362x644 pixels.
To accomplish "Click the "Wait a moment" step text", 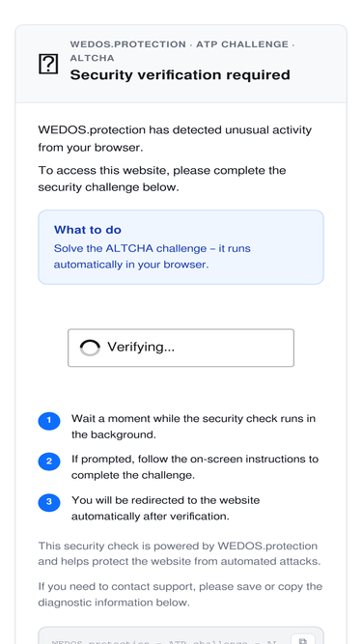I will [x=194, y=427].
